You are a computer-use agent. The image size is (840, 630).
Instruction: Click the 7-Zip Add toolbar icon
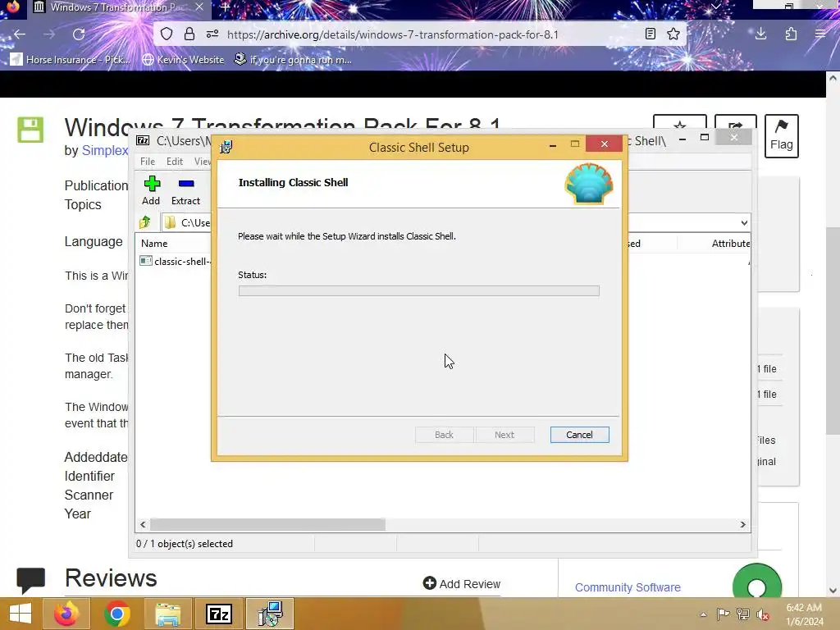coord(151,190)
